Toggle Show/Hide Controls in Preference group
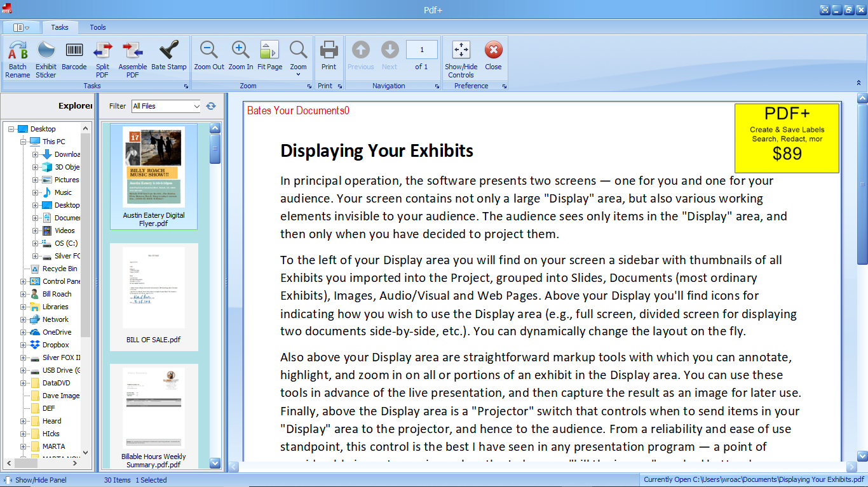The height and width of the screenshot is (487, 868). pyautogui.click(x=460, y=57)
